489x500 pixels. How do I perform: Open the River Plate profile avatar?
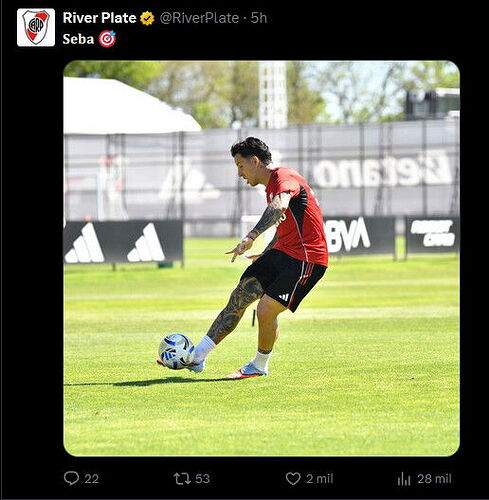36,27
